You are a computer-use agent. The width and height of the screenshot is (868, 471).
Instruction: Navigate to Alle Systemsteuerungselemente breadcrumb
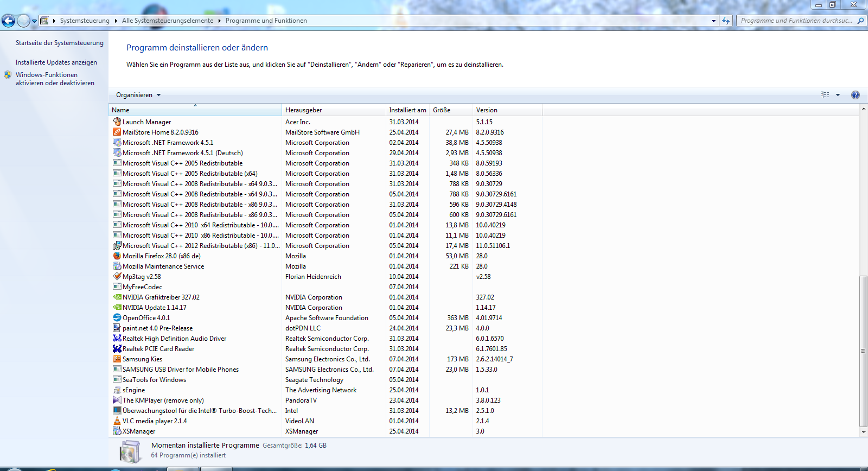point(168,21)
